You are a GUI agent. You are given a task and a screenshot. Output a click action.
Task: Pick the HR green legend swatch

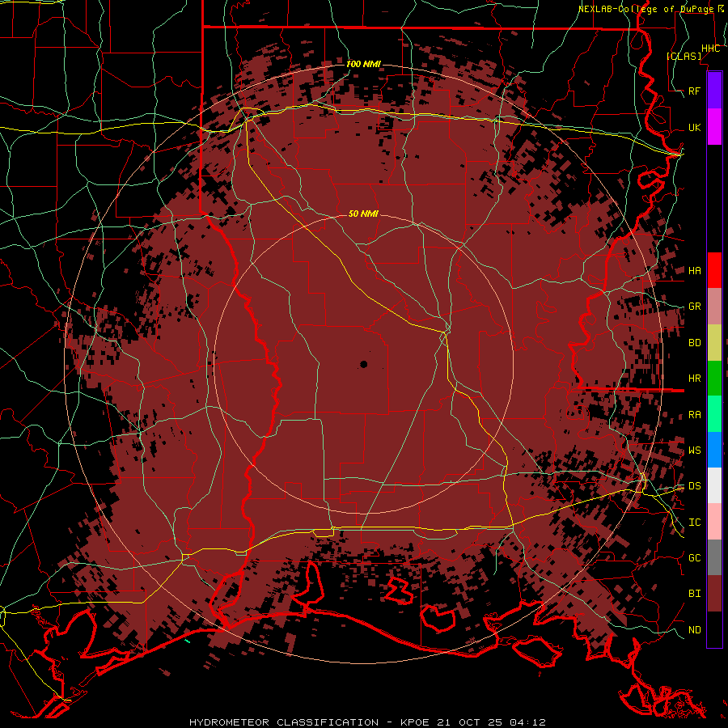[714, 379]
